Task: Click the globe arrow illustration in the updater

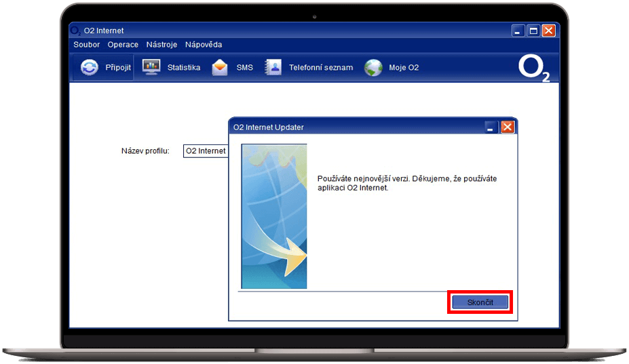Action: [x=274, y=216]
